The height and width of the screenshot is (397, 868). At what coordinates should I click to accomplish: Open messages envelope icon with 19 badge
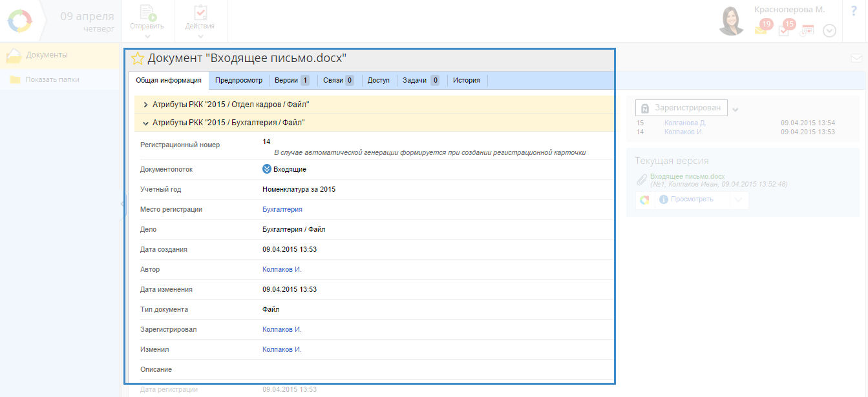coord(761,30)
